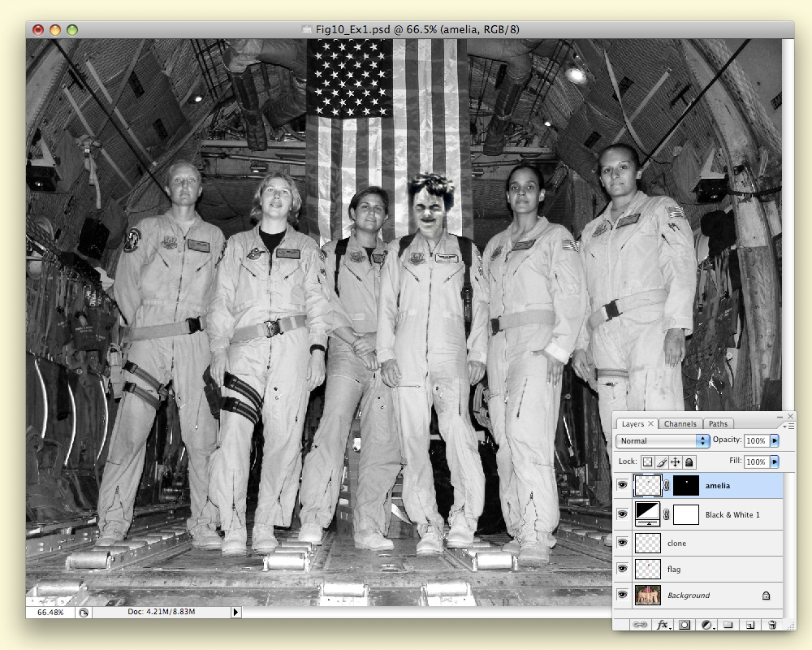Open the layer style fx menu
This screenshot has height=650, width=812.
(663, 625)
